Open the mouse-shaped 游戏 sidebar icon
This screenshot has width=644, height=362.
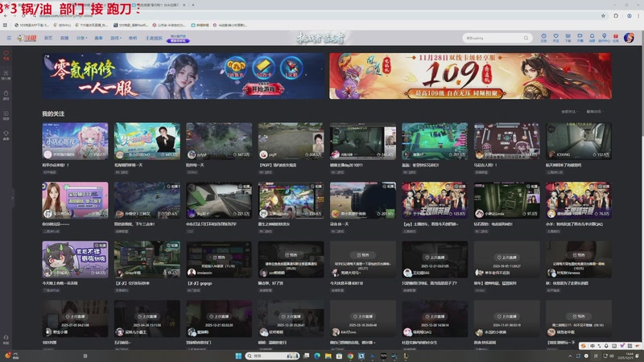[x=6, y=95]
